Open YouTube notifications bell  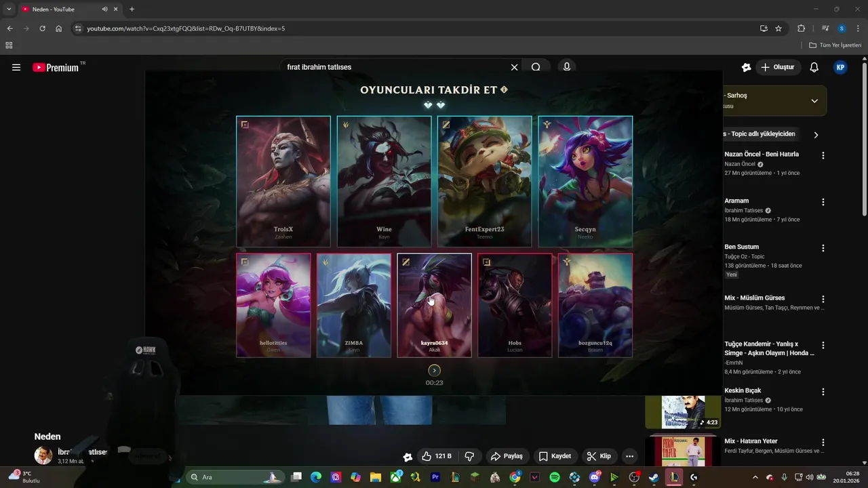pos(814,67)
